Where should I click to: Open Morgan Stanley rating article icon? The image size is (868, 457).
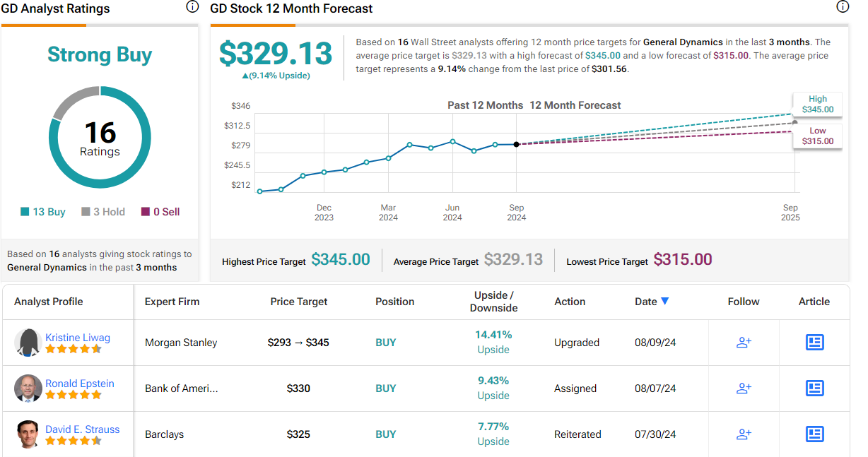[814, 343]
